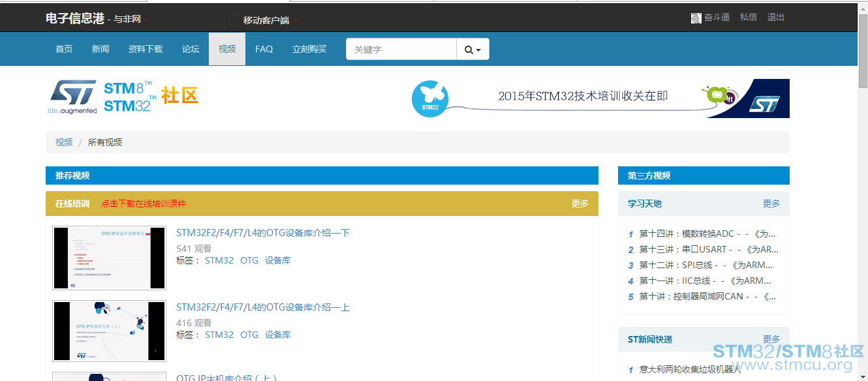Go to the 新闻 nav item
This screenshot has width=868, height=381.
pos(101,49)
